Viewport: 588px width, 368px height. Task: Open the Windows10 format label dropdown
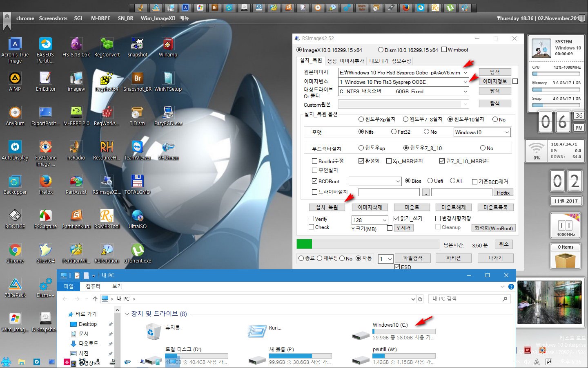(x=507, y=132)
